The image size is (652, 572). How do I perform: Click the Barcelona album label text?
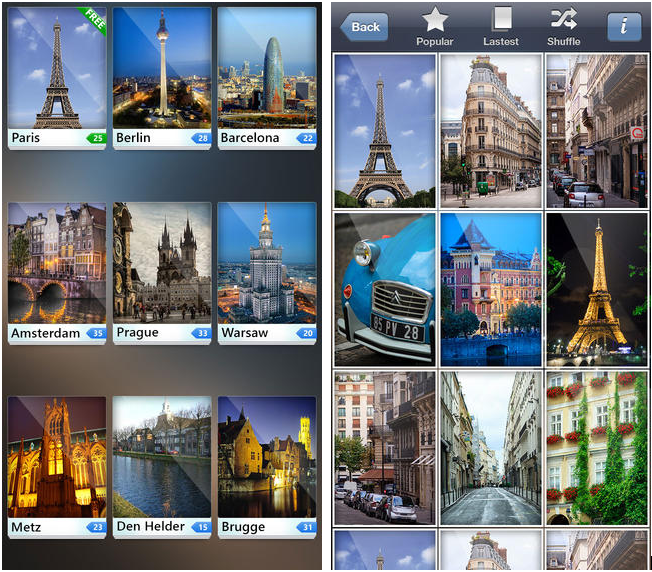[x=250, y=138]
